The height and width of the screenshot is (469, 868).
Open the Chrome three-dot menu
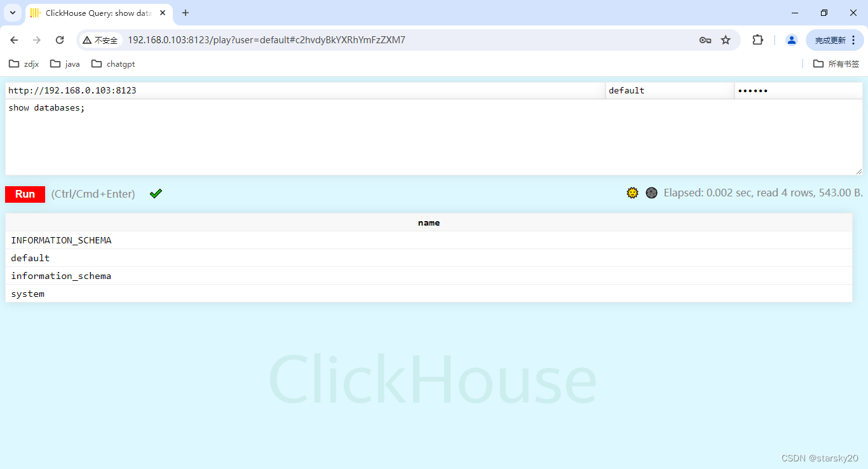[x=853, y=40]
